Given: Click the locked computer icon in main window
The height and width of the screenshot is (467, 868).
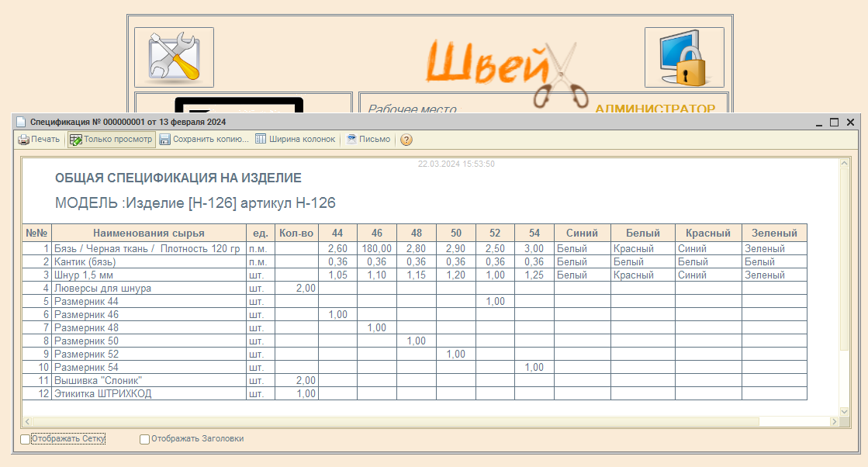Looking at the screenshot, I should [684, 57].
